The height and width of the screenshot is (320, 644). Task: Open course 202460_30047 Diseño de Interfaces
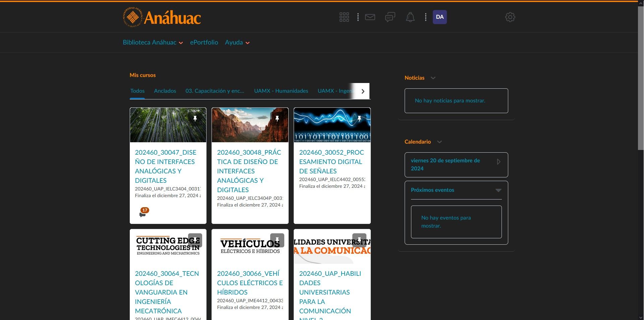pos(166,166)
